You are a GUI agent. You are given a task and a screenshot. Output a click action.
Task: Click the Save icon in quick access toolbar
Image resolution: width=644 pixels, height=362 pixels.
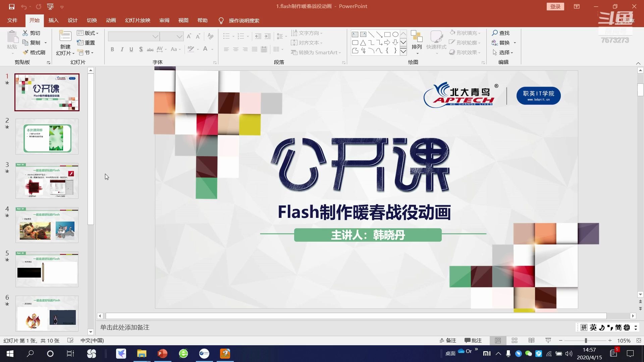pos(12,6)
